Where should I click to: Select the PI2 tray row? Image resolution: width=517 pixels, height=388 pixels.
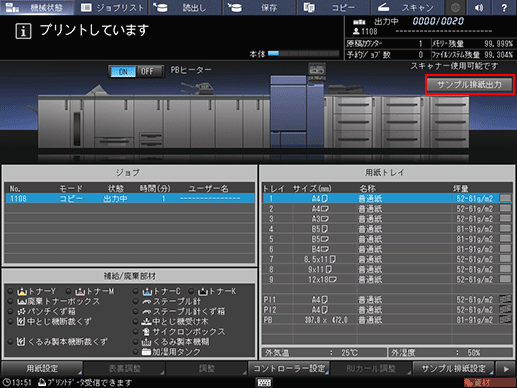[x=387, y=309]
